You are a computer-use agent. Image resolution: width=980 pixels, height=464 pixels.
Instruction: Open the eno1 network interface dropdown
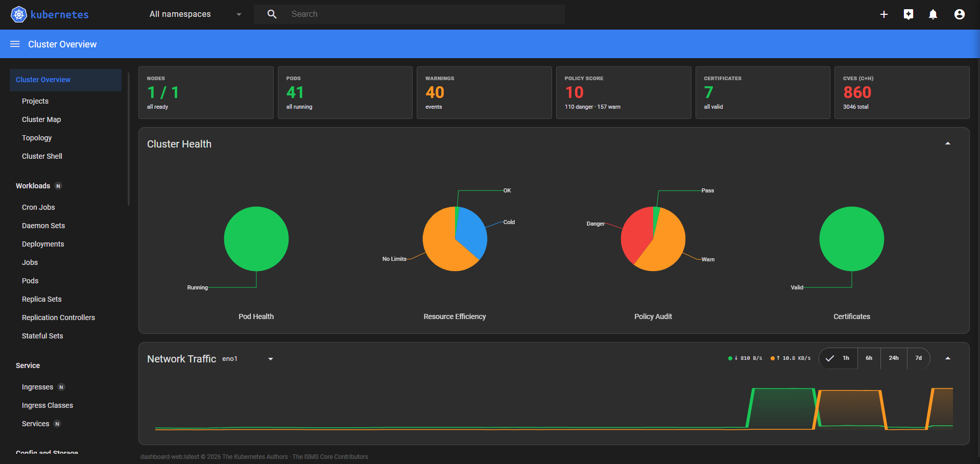click(248, 359)
